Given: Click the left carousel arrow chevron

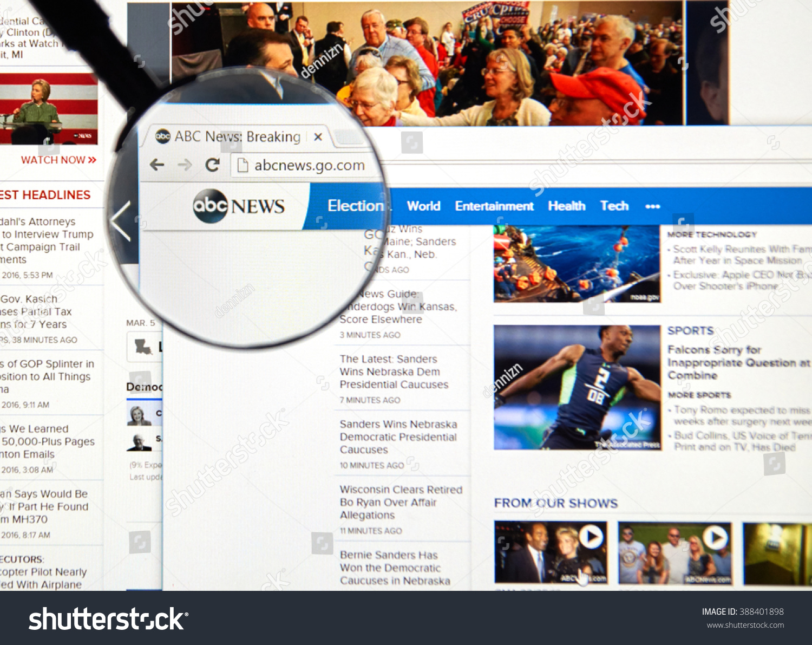Looking at the screenshot, I should pos(121,221).
